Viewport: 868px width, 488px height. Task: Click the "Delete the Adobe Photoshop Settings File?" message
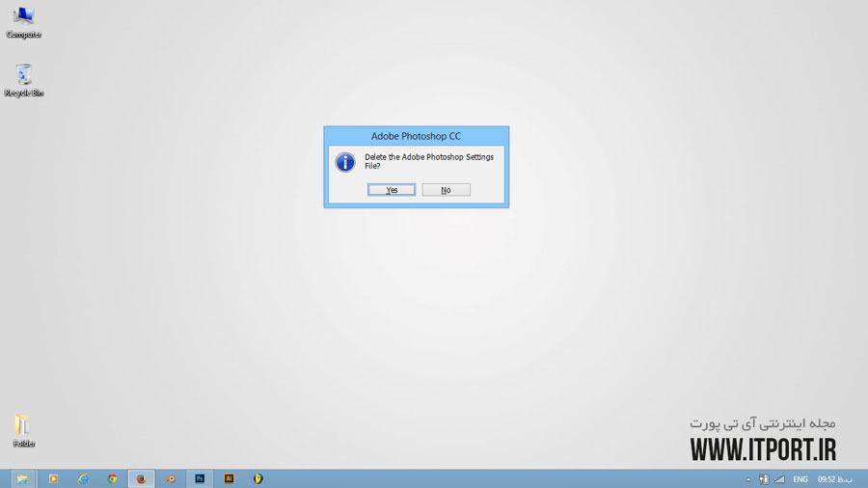pos(429,162)
